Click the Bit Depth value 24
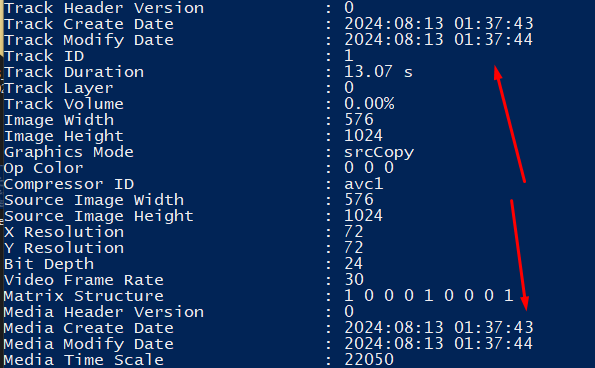595x368 pixels. pyautogui.click(x=354, y=264)
